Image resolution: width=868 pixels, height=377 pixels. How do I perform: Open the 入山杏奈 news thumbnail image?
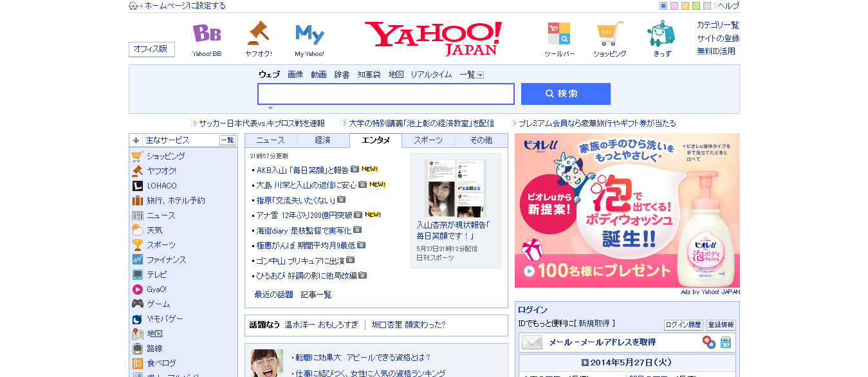(x=456, y=188)
